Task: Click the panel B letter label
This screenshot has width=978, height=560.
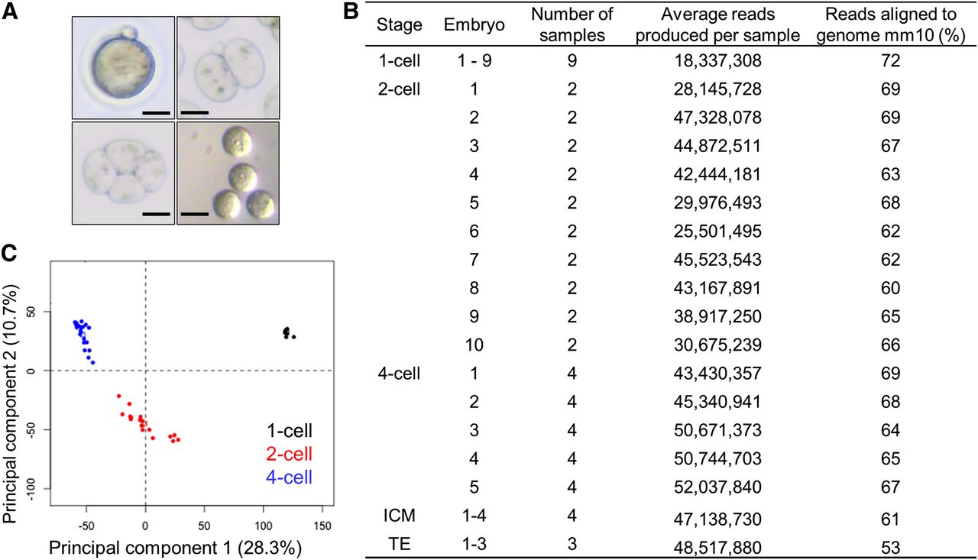Action: 348,11
